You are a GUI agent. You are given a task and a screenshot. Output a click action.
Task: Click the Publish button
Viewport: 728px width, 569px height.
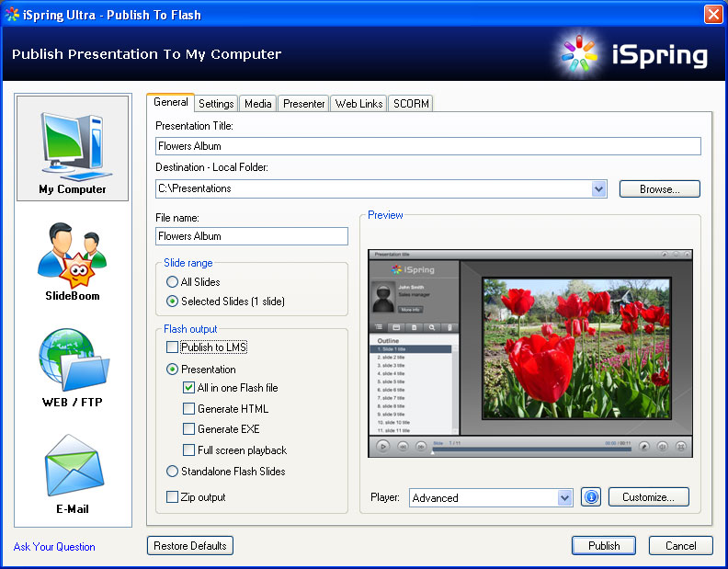[604, 546]
